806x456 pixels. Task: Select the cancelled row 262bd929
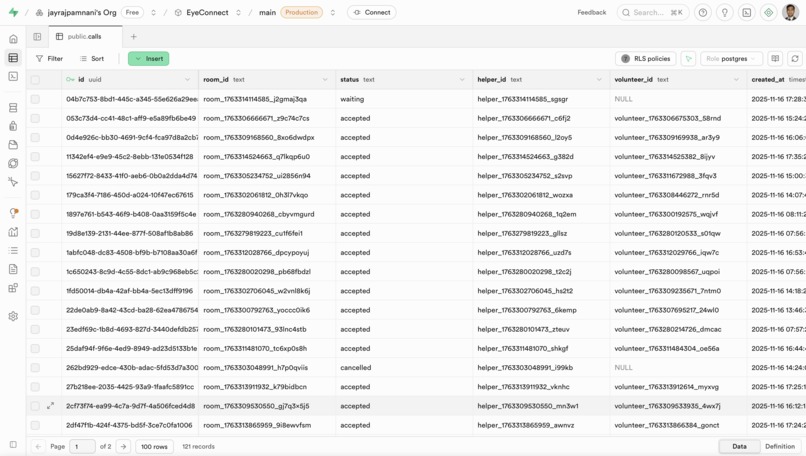[x=35, y=368]
